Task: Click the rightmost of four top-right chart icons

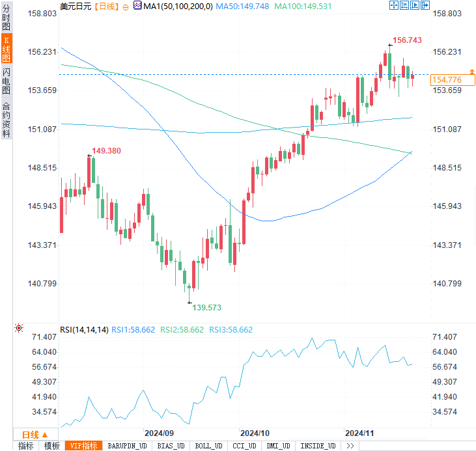Action: (x=425, y=5)
